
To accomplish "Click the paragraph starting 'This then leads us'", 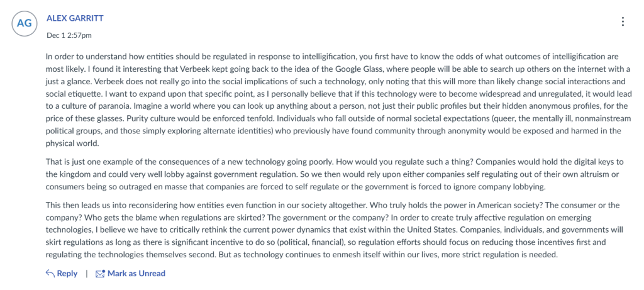I will pos(314,230).
